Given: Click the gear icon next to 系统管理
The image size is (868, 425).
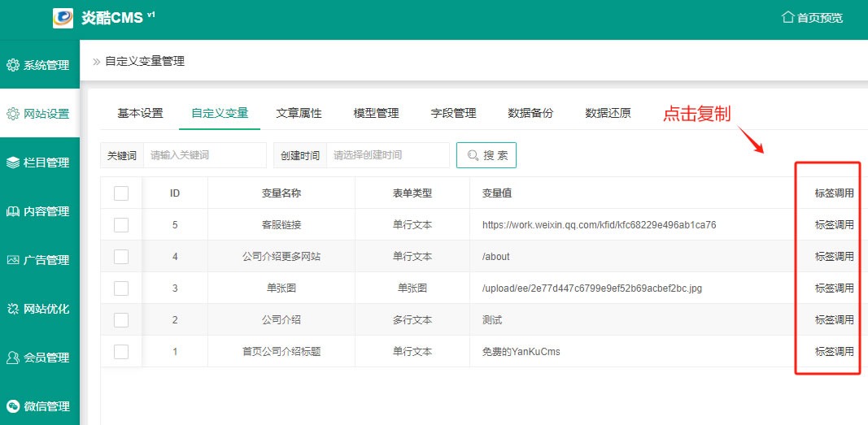Looking at the screenshot, I should point(13,65).
